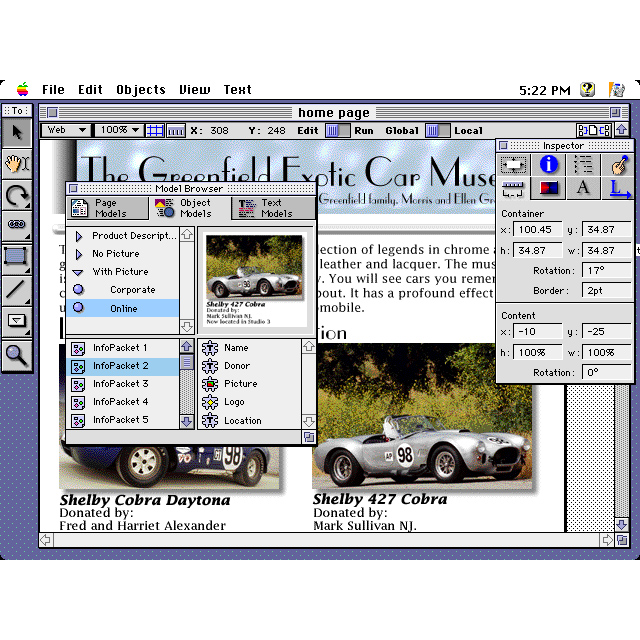Click home page horizontal scroll left arrow
The height and width of the screenshot is (640, 640).
point(45,540)
